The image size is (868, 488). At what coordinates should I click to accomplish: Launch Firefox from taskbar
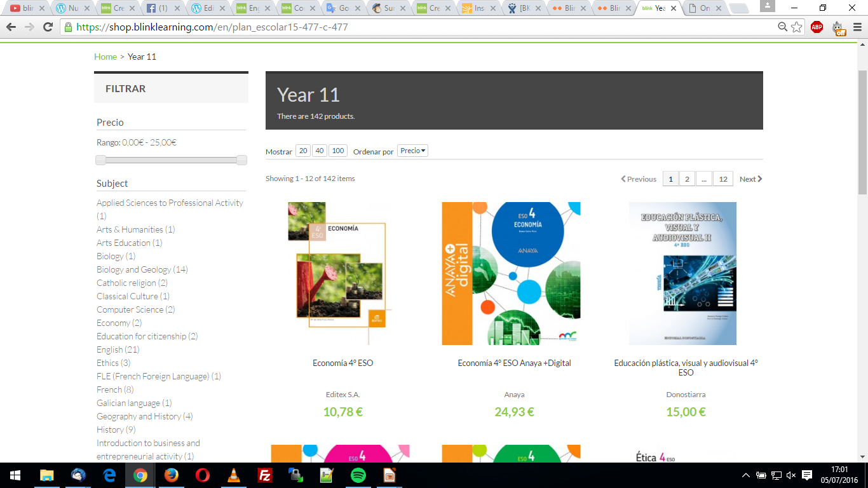(172, 475)
